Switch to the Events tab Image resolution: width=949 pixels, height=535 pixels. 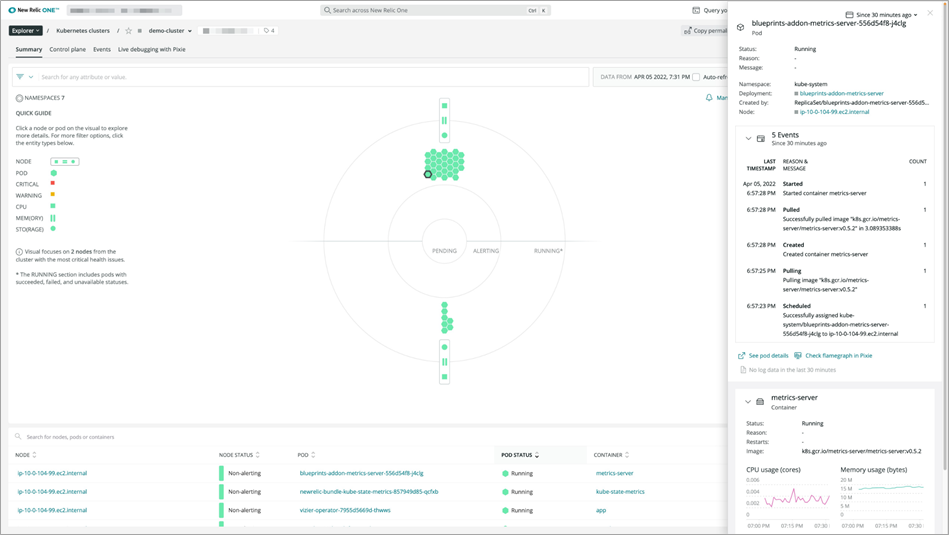(102, 50)
